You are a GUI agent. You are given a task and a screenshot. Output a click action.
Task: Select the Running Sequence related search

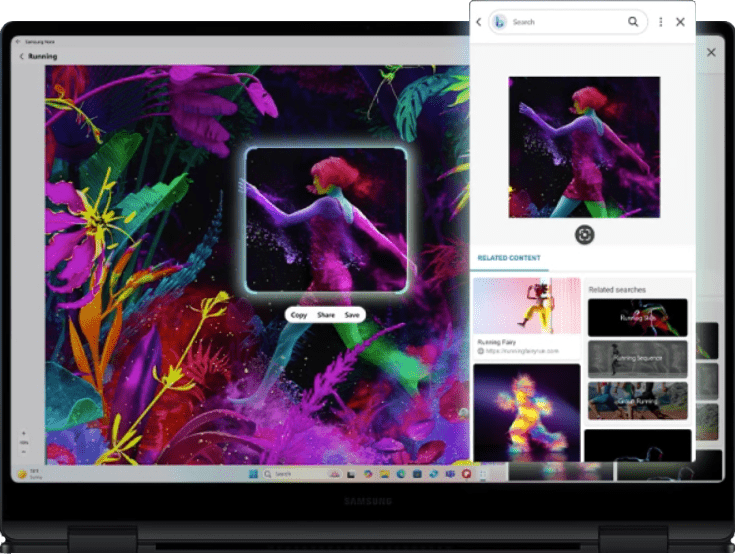[637, 358]
